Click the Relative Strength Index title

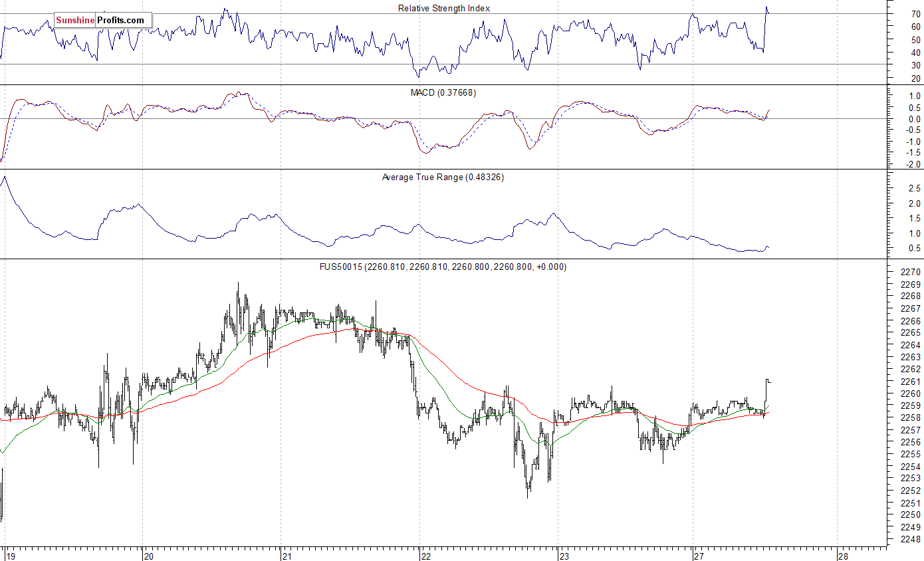tap(444, 8)
